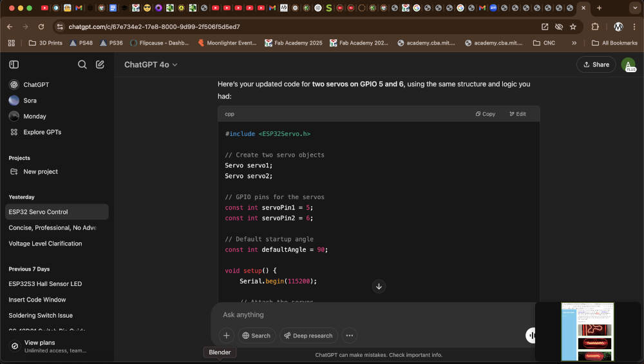
Task: Open the Chrome three-dot menu
Action: pos(634,26)
